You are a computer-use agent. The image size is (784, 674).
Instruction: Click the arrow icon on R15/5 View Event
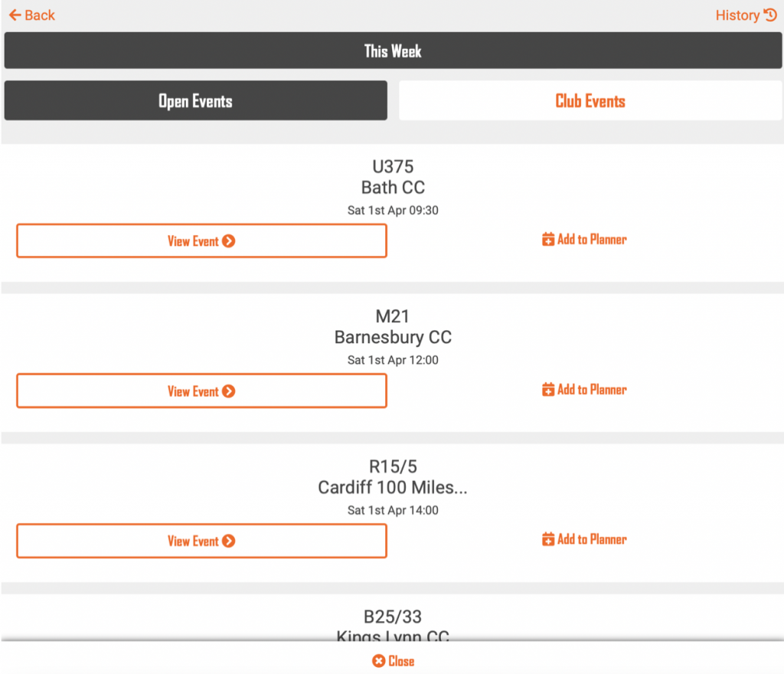click(x=229, y=541)
